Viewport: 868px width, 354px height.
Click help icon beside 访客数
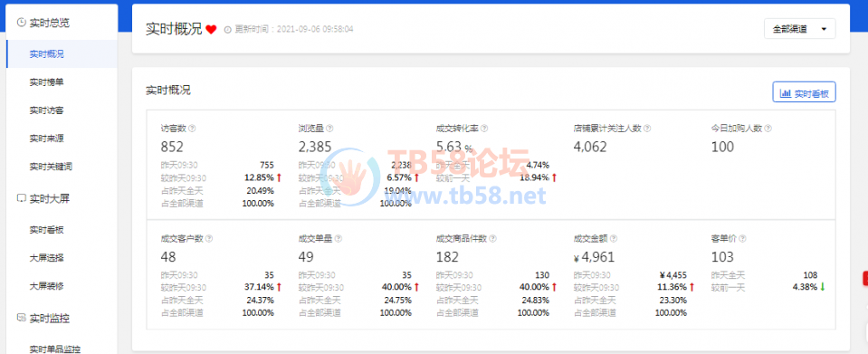point(192,128)
